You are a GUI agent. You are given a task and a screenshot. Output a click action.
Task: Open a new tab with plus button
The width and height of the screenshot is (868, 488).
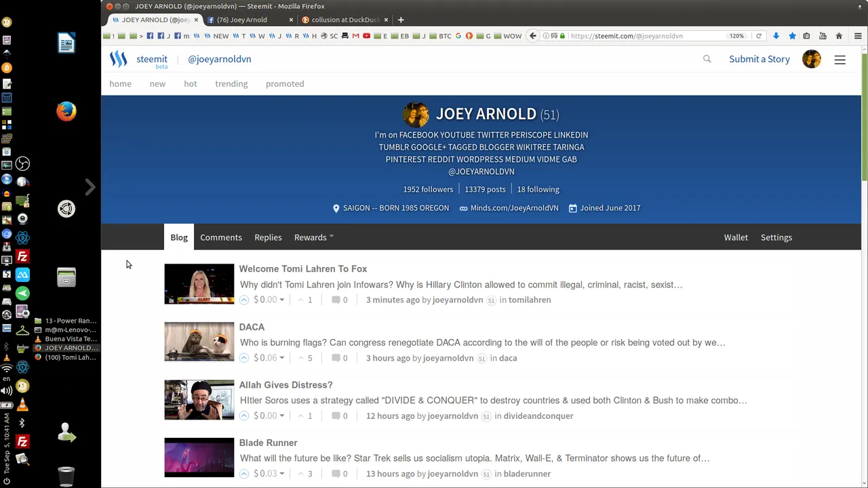click(401, 20)
